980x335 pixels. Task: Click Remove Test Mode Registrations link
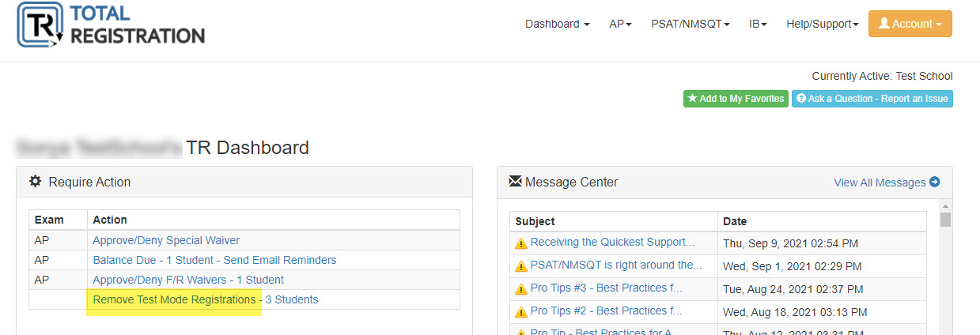(206, 299)
